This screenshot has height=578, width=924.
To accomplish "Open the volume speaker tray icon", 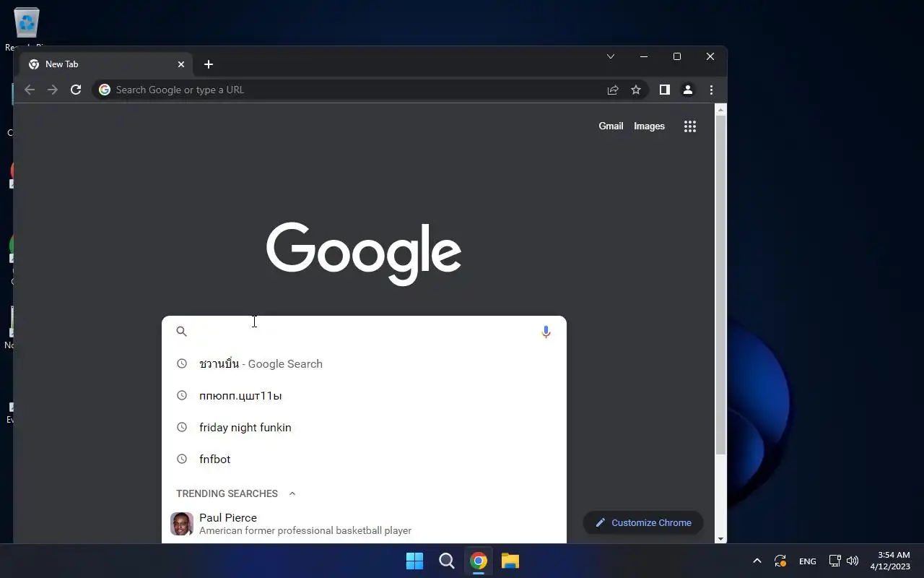I will tap(853, 561).
